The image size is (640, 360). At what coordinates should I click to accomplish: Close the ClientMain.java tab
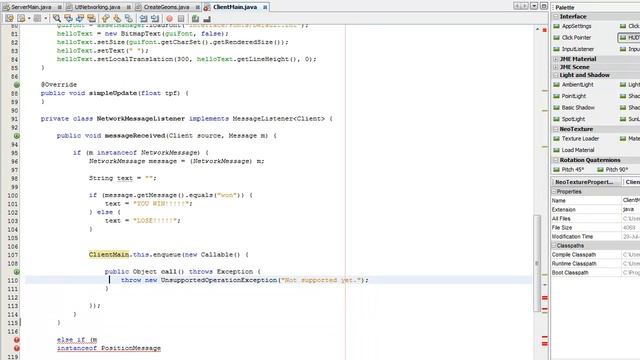point(265,7)
